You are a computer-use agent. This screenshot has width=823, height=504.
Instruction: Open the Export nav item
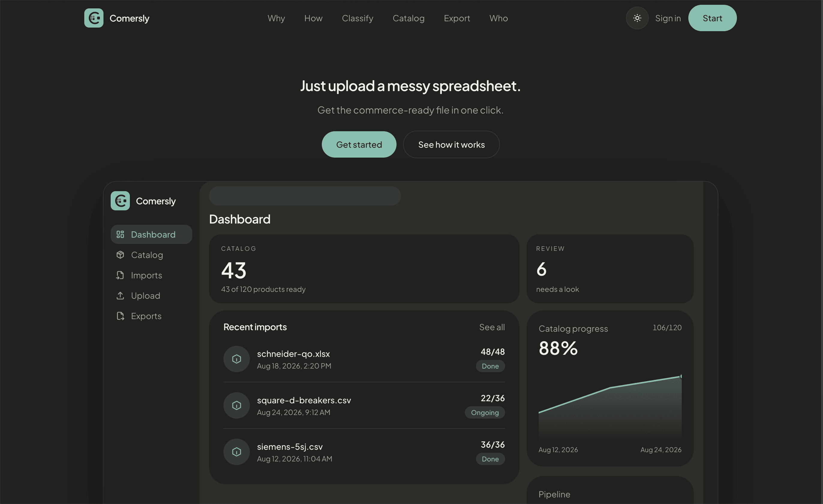point(456,18)
